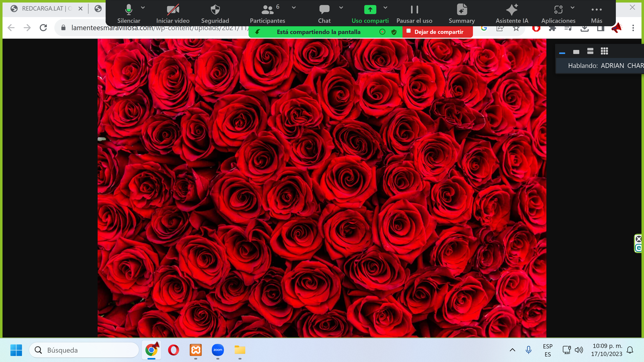This screenshot has width=644, height=362.
Task: Expand the Uso comparti options arrow
Action: point(385,8)
